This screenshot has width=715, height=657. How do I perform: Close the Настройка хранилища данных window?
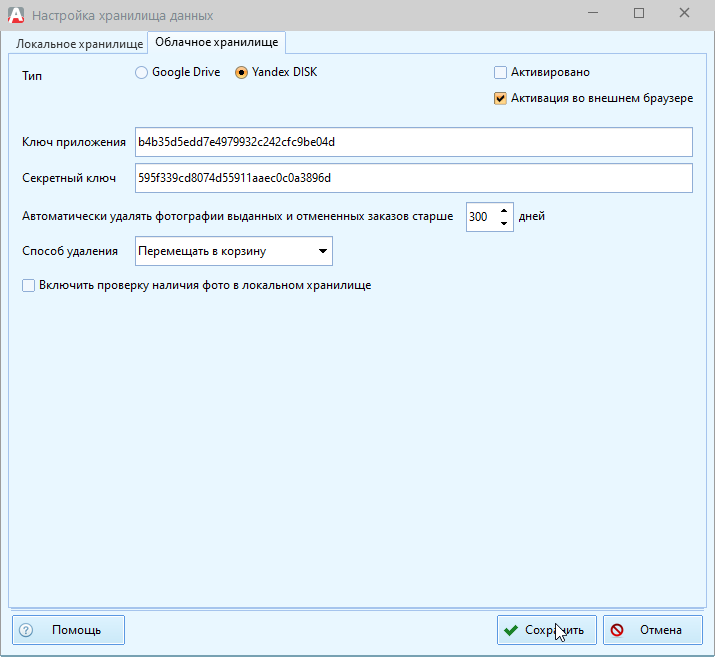pos(684,15)
